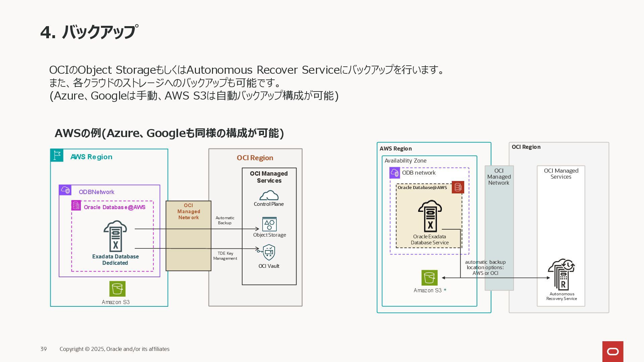Click the 'Availability Zone' label
644x362 pixels.
tap(406, 161)
